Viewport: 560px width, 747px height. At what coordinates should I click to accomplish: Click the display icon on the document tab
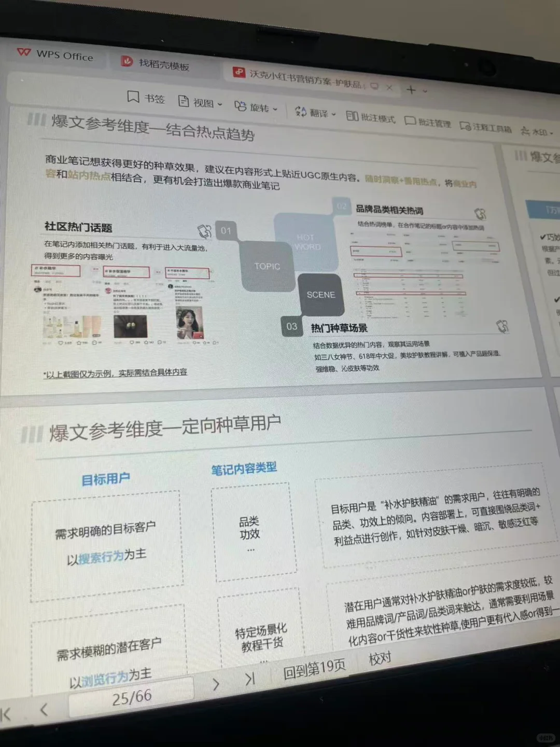coord(374,86)
